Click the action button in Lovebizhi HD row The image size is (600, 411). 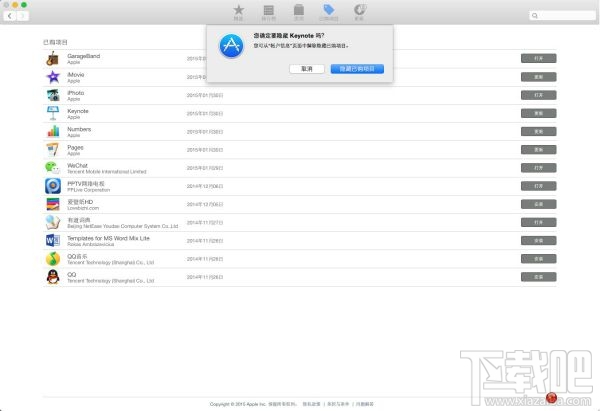point(538,204)
